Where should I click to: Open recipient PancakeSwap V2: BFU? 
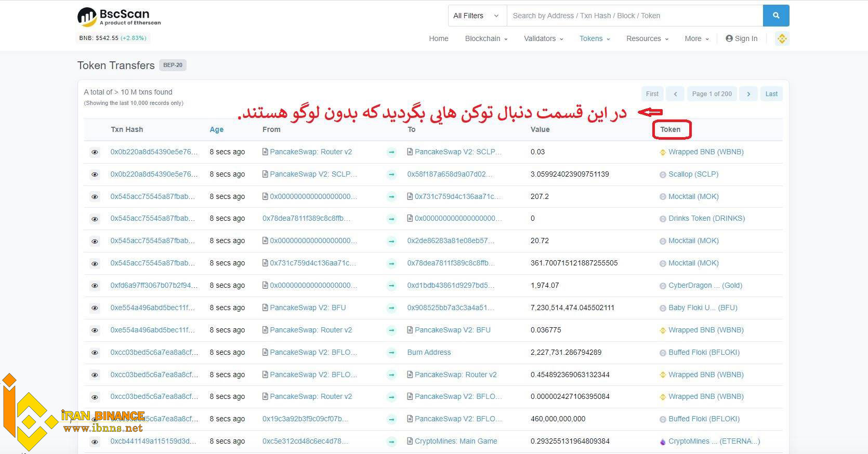453,330
